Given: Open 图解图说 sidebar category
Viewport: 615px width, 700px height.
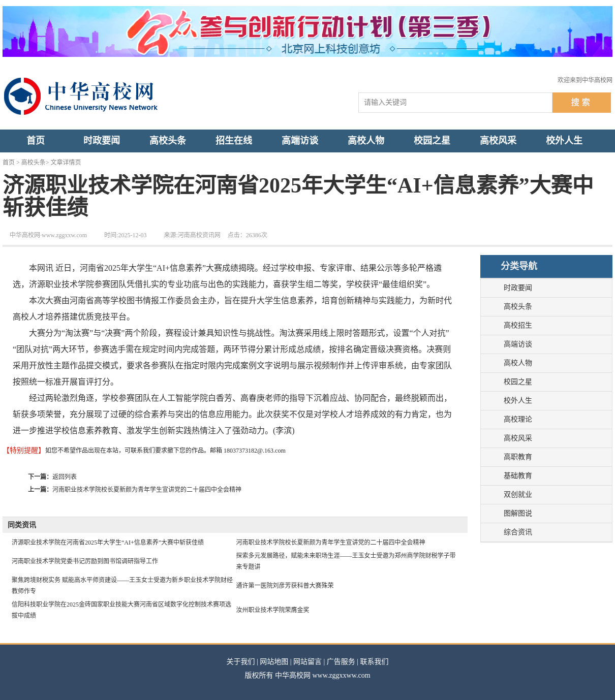Looking at the screenshot, I should coord(518,514).
